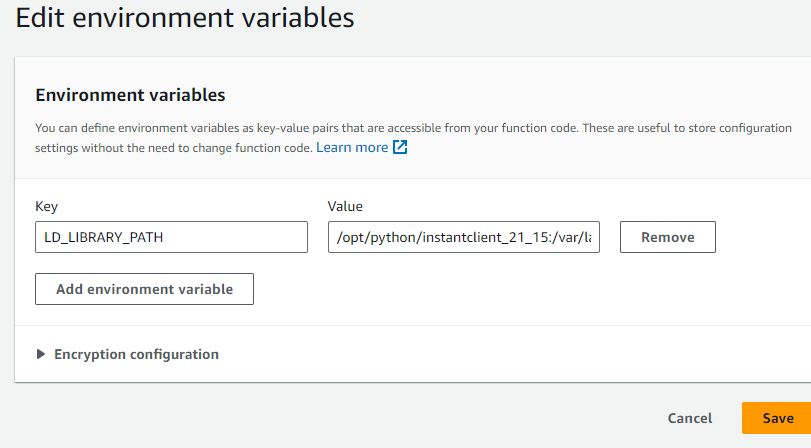Click the external link icon beside Learn more
Viewport: 811px width, 448px height.
coord(400,147)
